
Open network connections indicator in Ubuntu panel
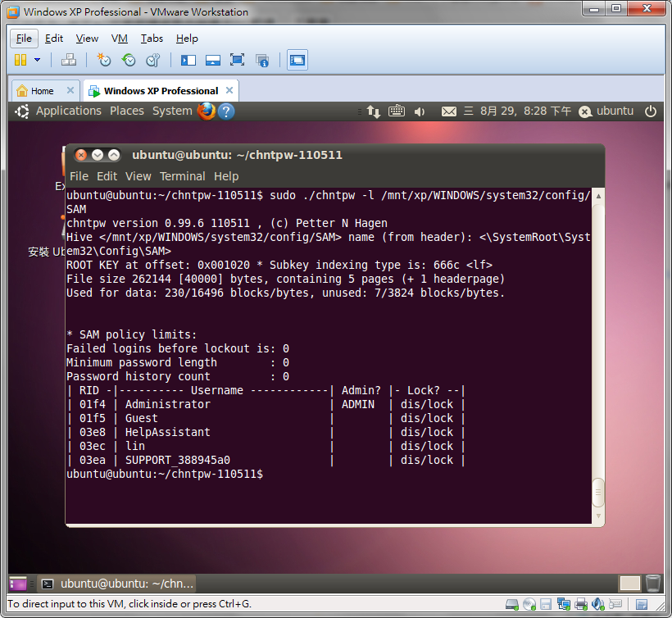(x=373, y=111)
